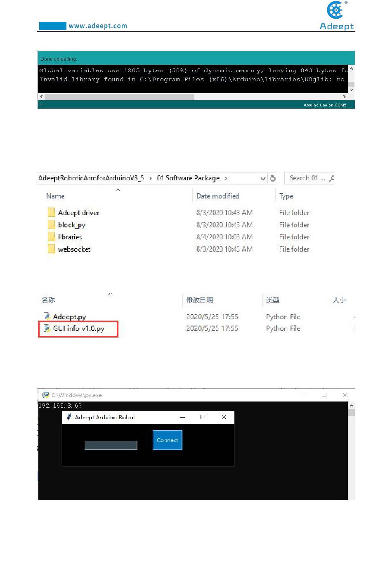Image resolution: width=392 pixels, height=581 pixels.
Task: Select the websocket folder name
Action: pyautogui.click(x=74, y=249)
